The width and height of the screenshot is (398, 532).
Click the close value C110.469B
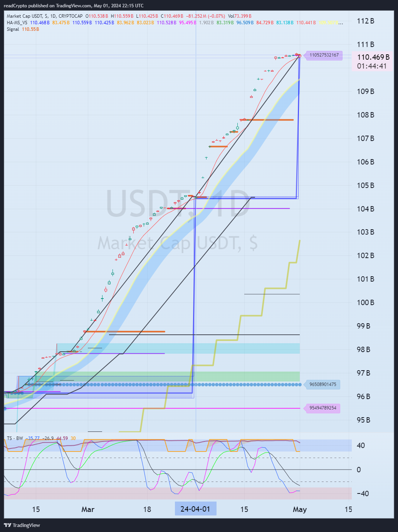(x=172, y=16)
